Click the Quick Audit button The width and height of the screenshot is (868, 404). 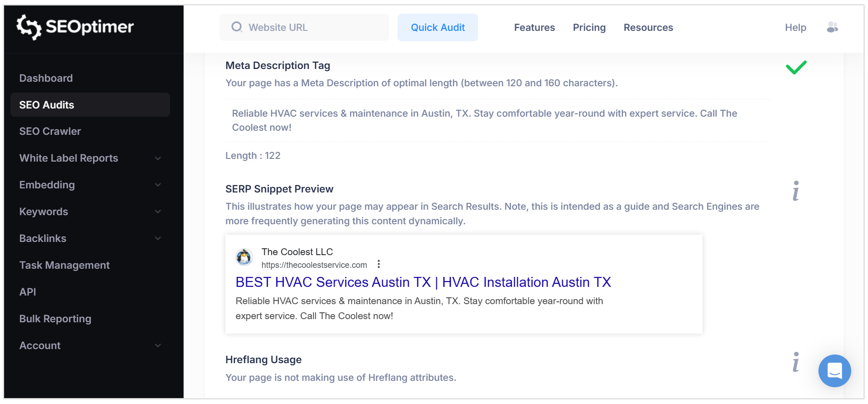438,27
